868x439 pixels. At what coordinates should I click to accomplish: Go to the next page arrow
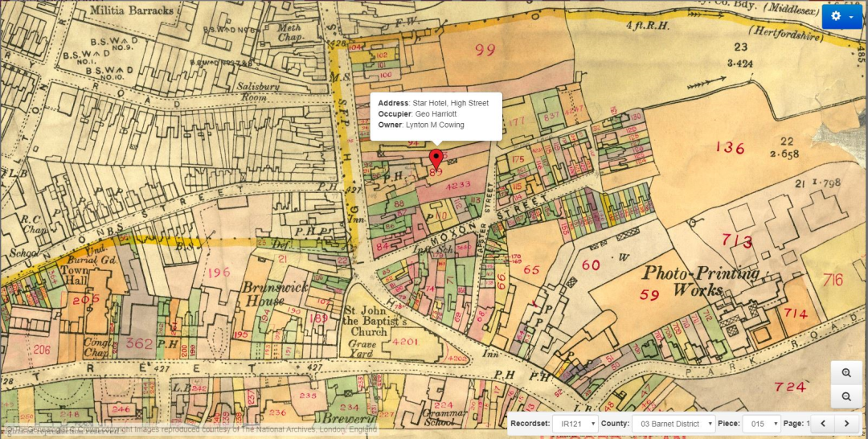[846, 423]
